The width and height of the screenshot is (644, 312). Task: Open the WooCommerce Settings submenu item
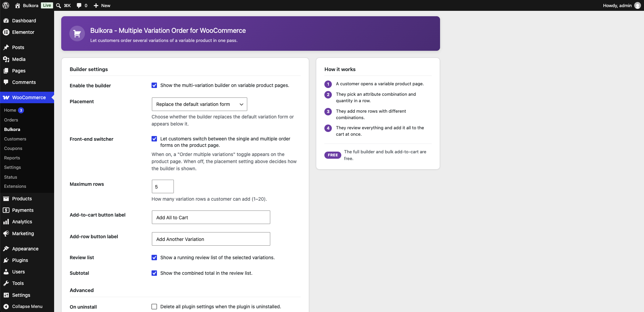[x=13, y=167]
